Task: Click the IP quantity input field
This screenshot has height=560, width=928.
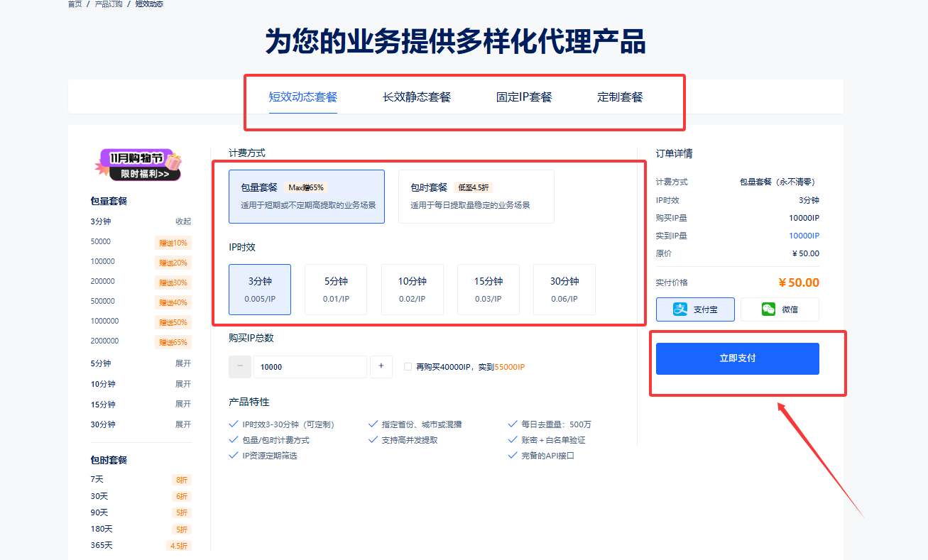Action: [x=310, y=367]
